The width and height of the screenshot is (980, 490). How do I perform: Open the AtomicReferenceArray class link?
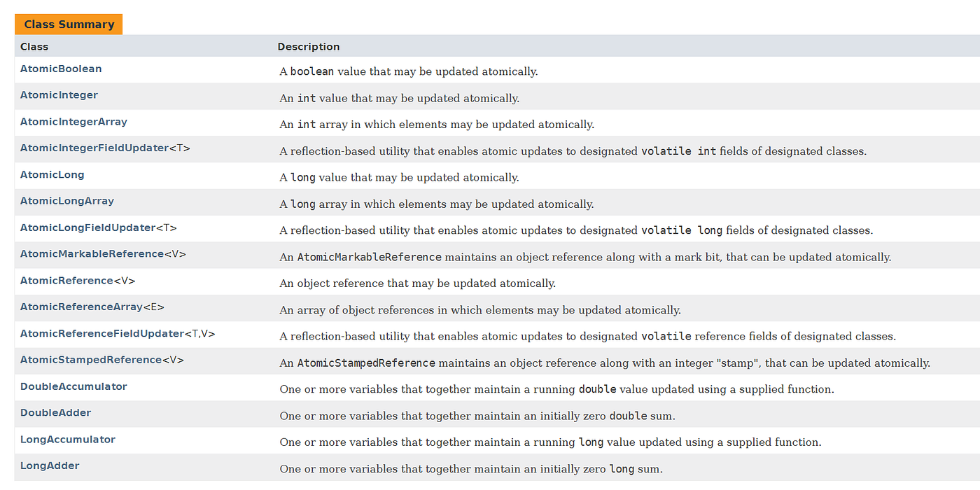(81, 307)
